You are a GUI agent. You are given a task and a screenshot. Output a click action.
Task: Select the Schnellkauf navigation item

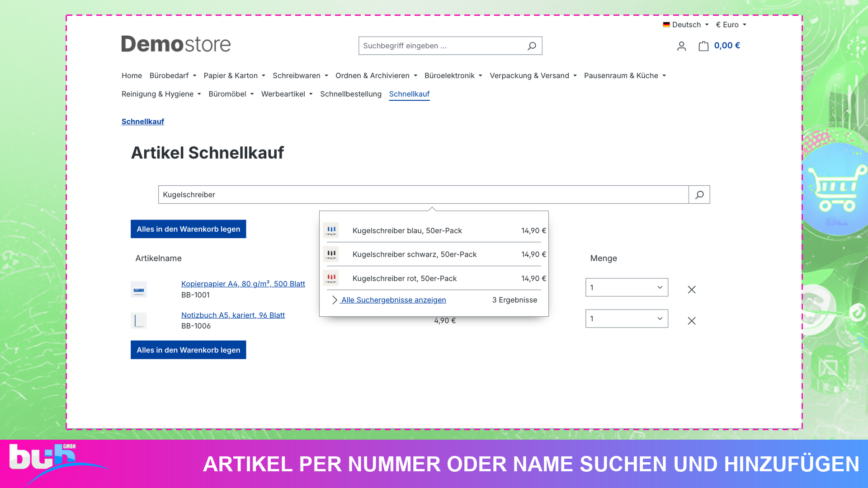pyautogui.click(x=409, y=94)
